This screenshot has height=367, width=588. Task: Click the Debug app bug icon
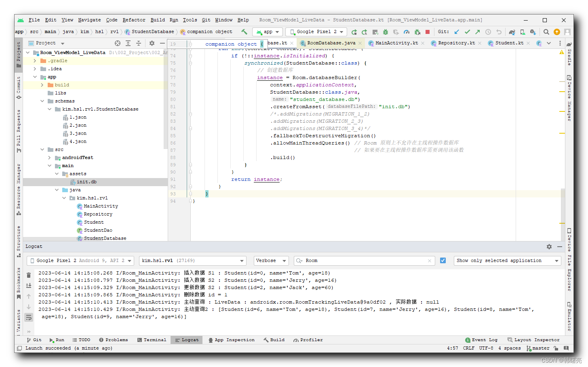point(386,32)
